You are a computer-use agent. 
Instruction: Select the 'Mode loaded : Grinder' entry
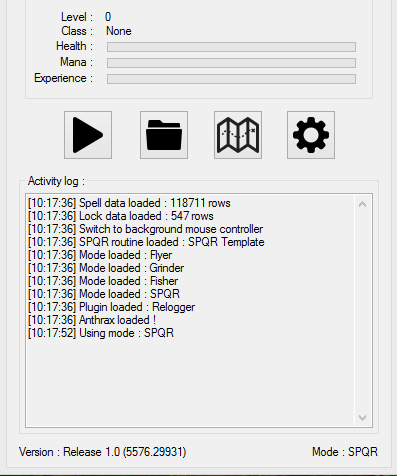click(106, 268)
